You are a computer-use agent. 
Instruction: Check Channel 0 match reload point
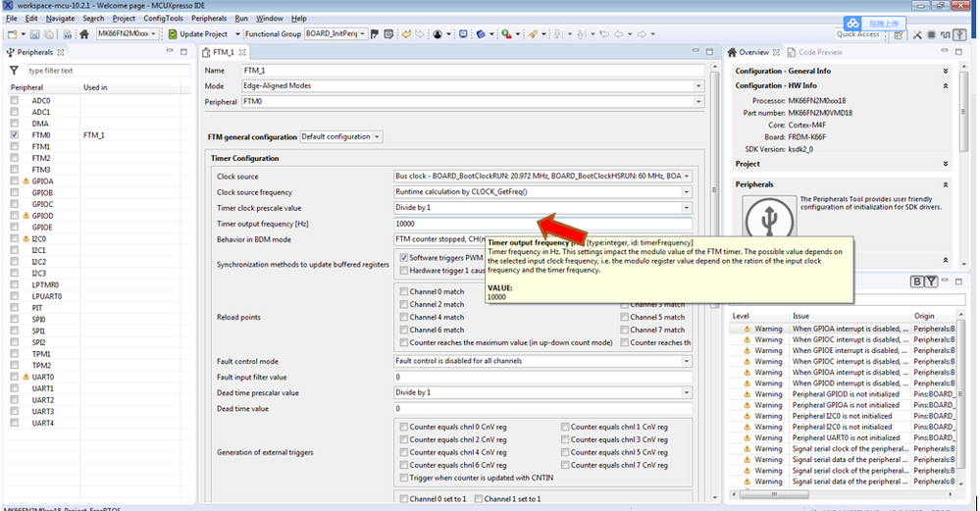click(x=404, y=291)
